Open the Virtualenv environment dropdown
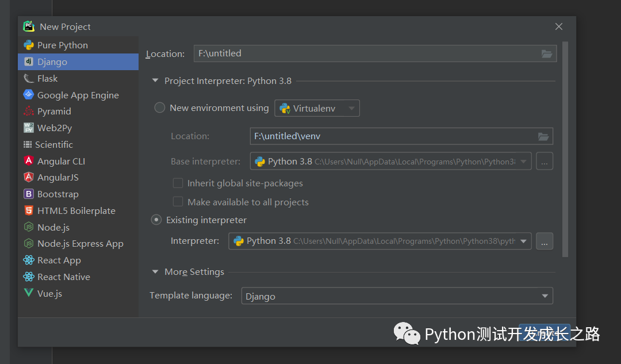The height and width of the screenshot is (364, 621). 317,108
